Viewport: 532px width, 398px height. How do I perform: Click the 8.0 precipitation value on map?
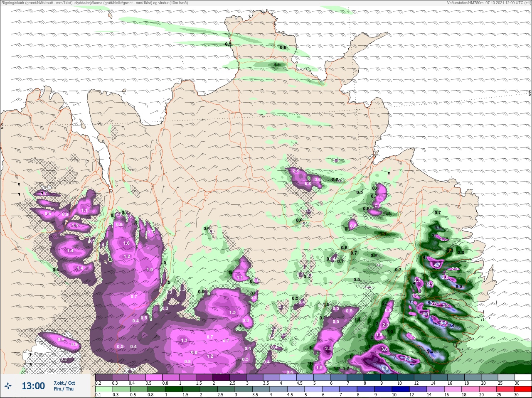point(459,287)
